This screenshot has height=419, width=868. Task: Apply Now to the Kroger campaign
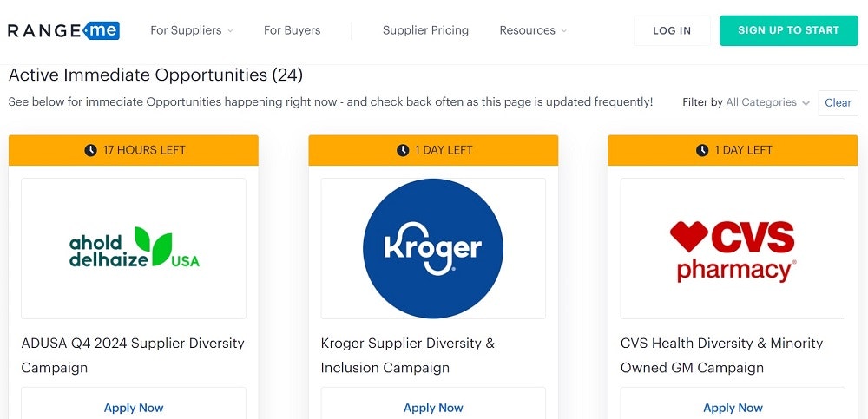433,408
